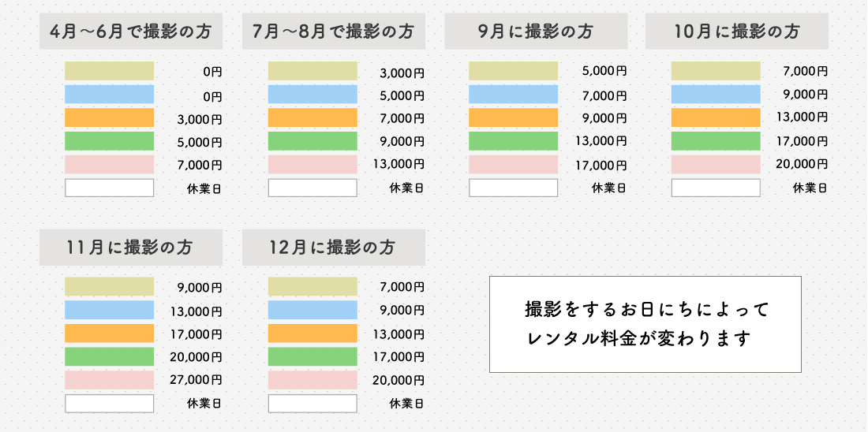The width and height of the screenshot is (868, 432).
Task: Open the 9月に撮影の方 heading
Action: point(536,32)
